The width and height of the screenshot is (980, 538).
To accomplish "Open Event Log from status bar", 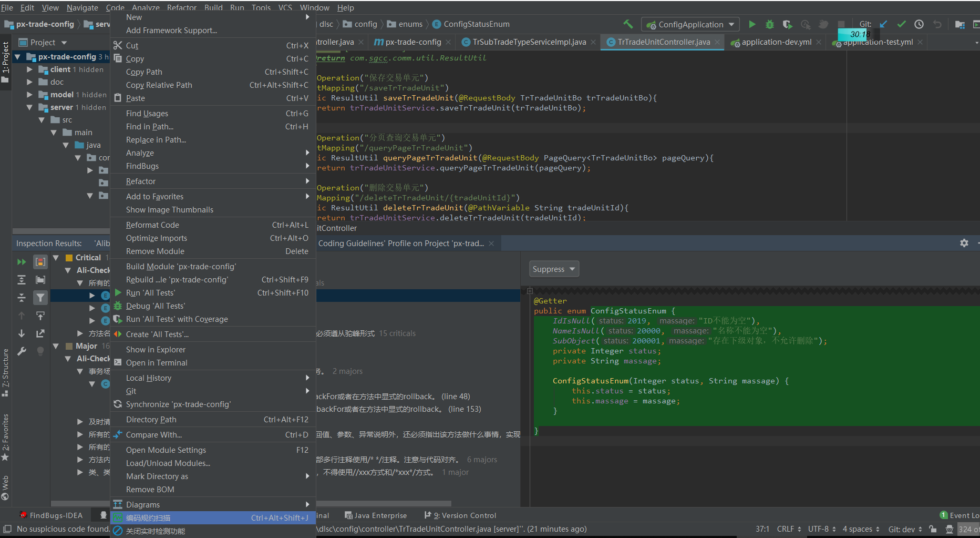I will [960, 515].
